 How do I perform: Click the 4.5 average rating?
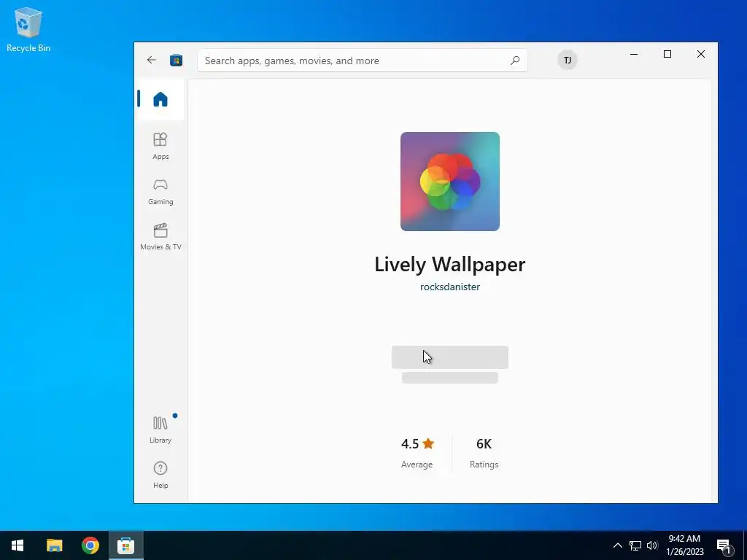point(417,453)
